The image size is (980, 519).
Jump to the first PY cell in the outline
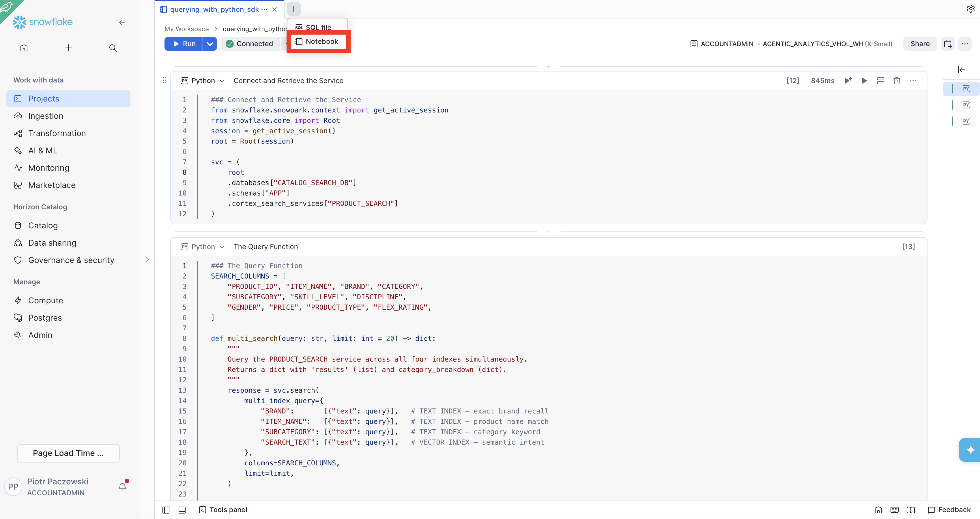point(966,89)
